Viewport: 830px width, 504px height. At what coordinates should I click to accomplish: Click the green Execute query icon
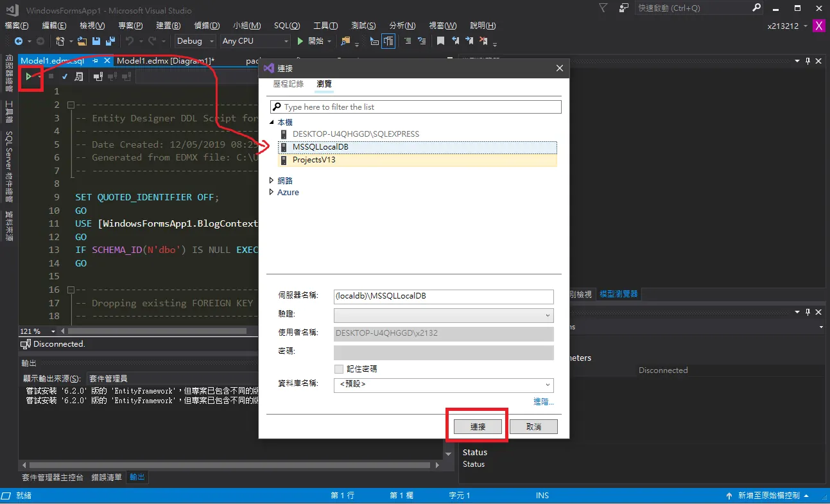point(28,76)
